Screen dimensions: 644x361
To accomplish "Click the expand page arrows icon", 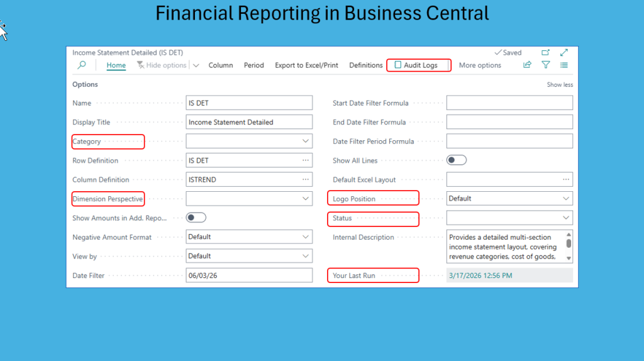I will (x=564, y=53).
